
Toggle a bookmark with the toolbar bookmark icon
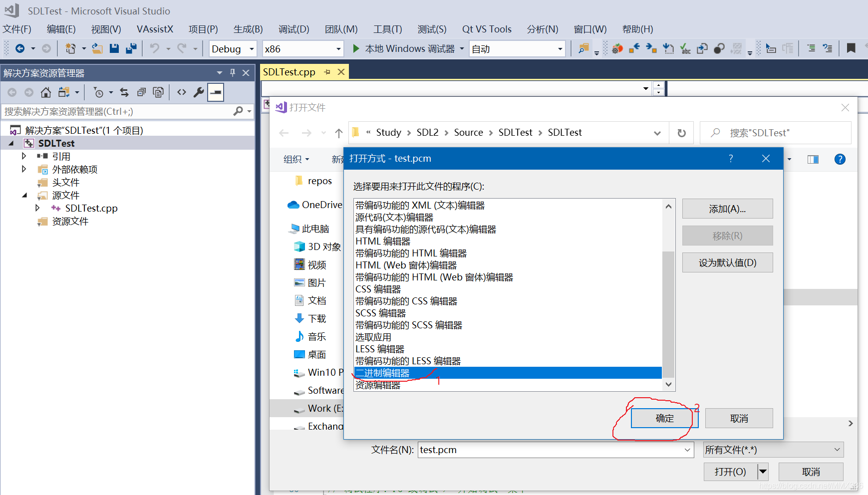tap(851, 48)
